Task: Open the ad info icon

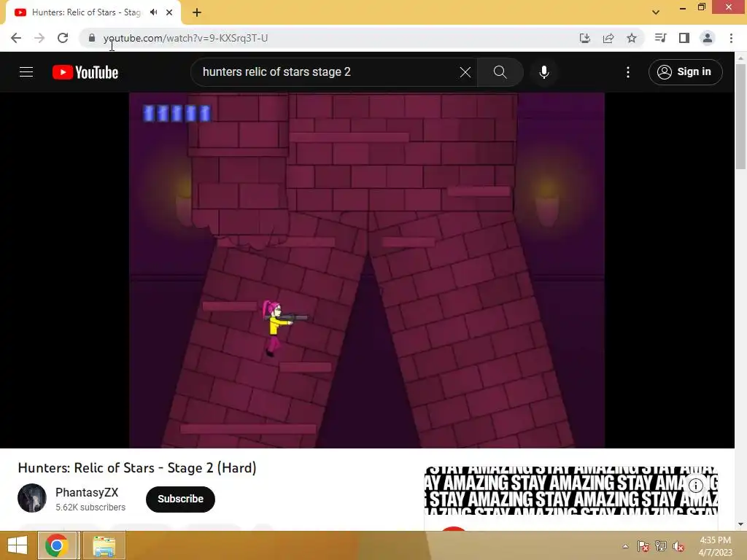Action: coord(696,485)
